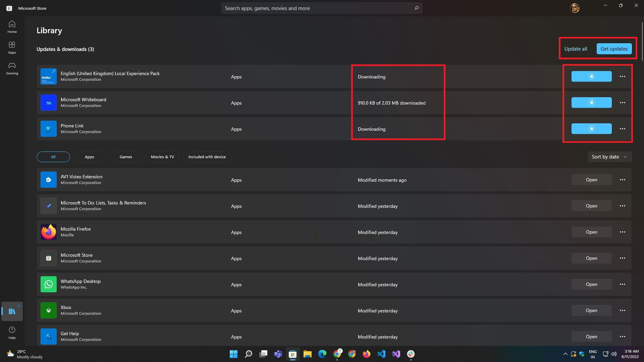Click the Microsoft To Do app icon
Image resolution: width=644 pixels, height=362 pixels.
49,206
